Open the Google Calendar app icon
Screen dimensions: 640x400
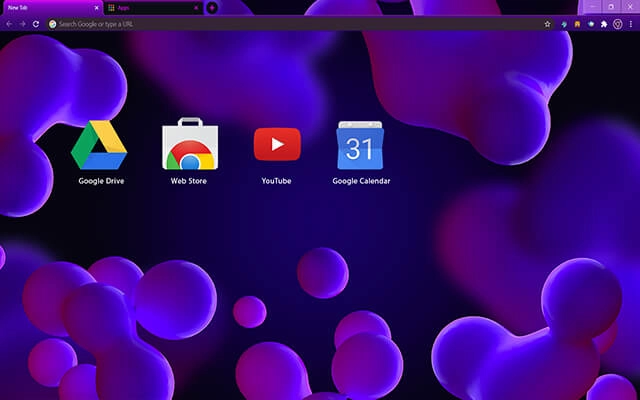360,145
